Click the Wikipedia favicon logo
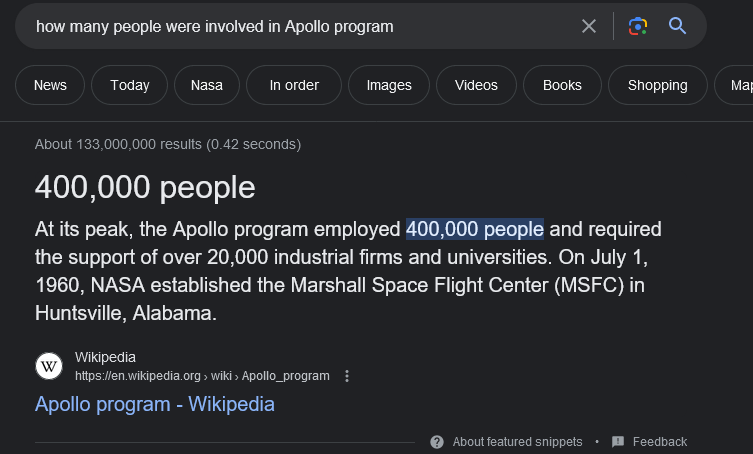The image size is (753, 454). click(49, 366)
